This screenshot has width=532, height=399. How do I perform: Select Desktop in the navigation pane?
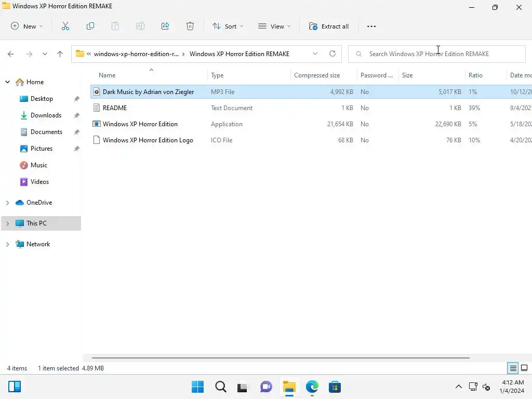[x=42, y=99]
